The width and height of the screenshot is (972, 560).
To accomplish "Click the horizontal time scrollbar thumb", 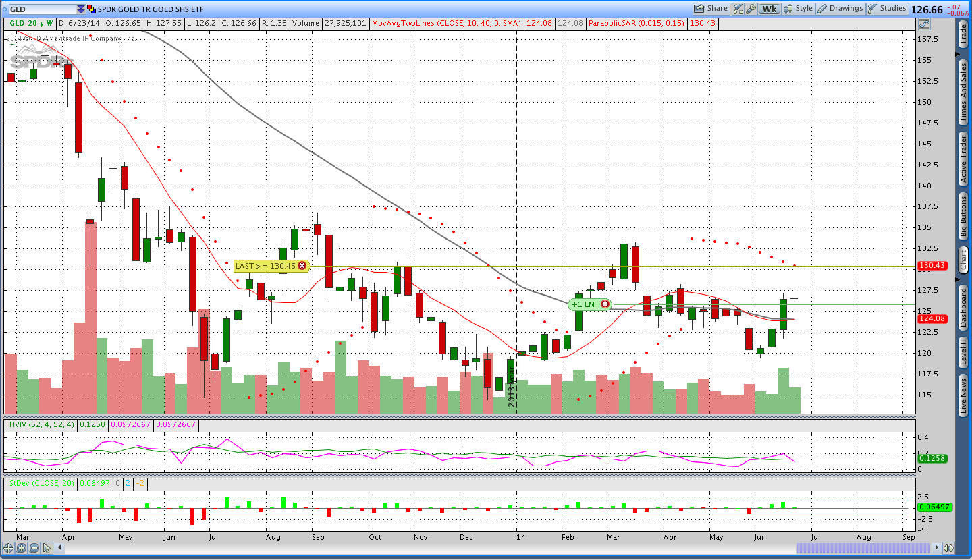I will tap(863, 548).
